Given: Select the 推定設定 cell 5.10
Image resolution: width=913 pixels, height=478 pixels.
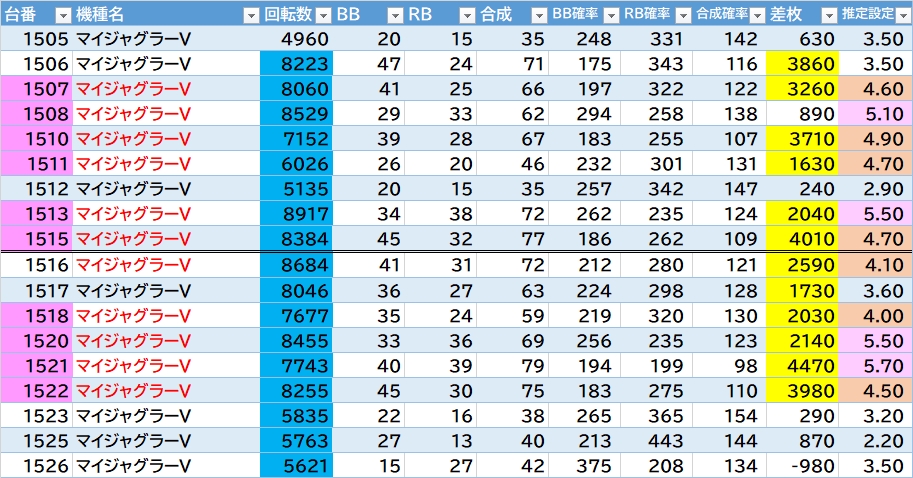Looking at the screenshot, I should [x=876, y=114].
